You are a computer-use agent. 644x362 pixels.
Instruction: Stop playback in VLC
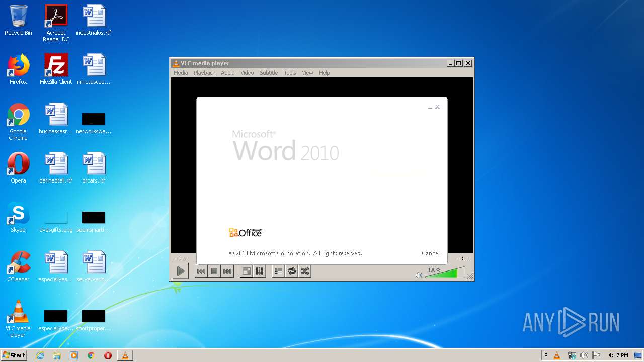tap(214, 271)
